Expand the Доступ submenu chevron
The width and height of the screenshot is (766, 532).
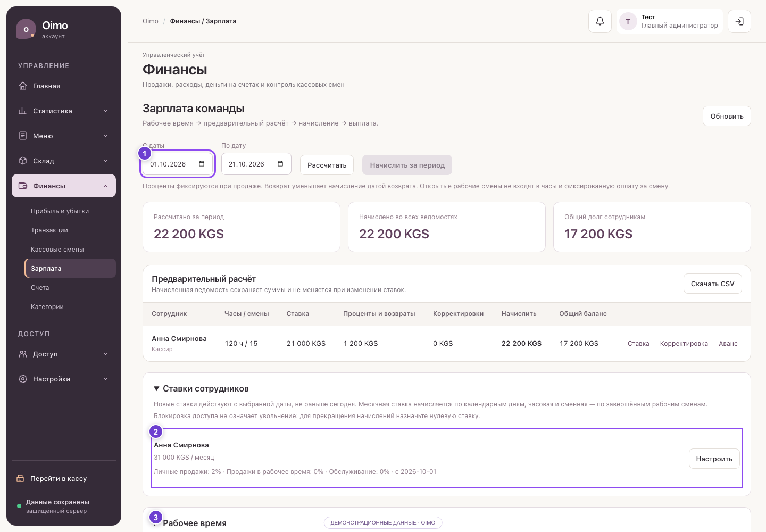point(105,354)
